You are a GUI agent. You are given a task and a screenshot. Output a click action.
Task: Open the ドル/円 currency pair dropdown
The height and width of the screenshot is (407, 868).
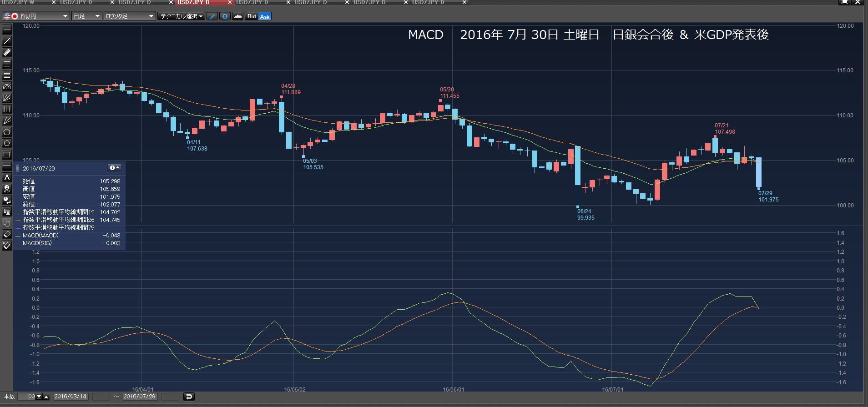(35, 16)
